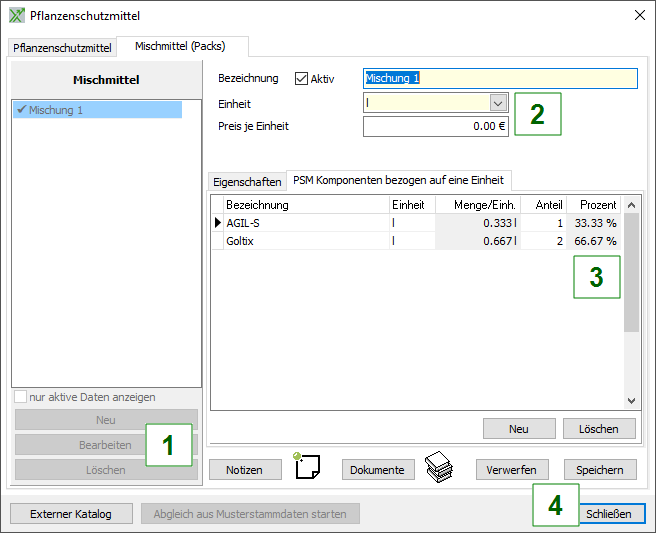Open the Einheit dropdown list
The width and height of the screenshot is (656, 533).
pos(498,103)
